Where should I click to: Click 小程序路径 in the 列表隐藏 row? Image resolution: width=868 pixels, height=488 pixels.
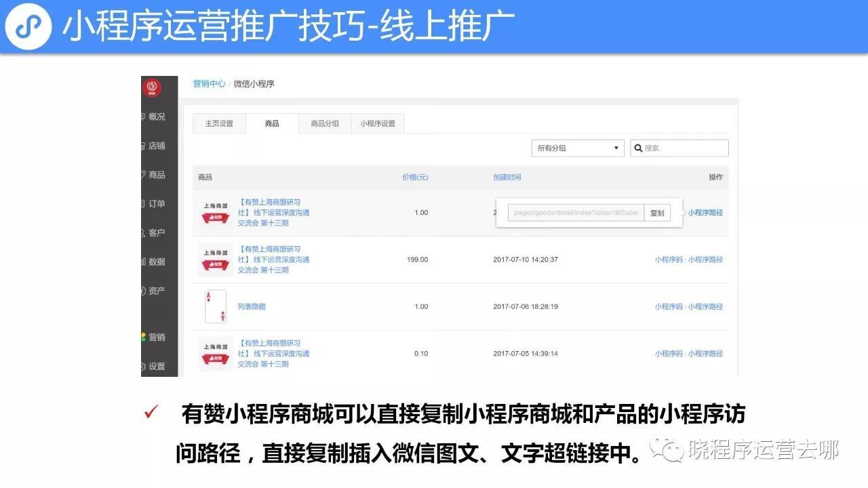click(x=705, y=306)
